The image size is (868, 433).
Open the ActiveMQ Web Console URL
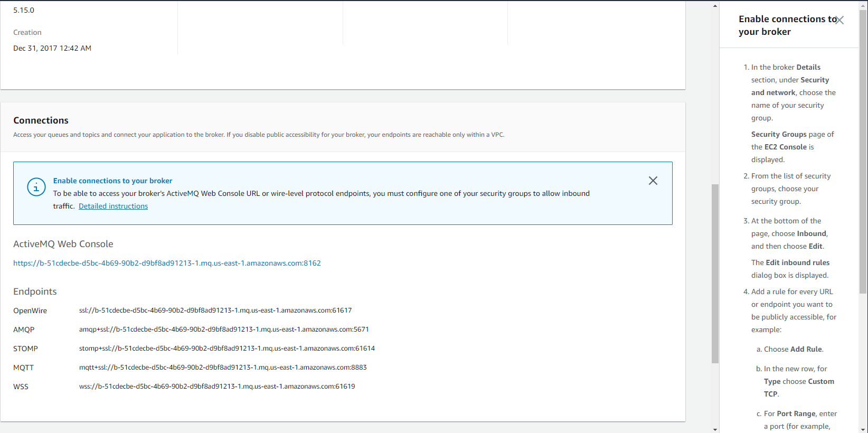(167, 263)
